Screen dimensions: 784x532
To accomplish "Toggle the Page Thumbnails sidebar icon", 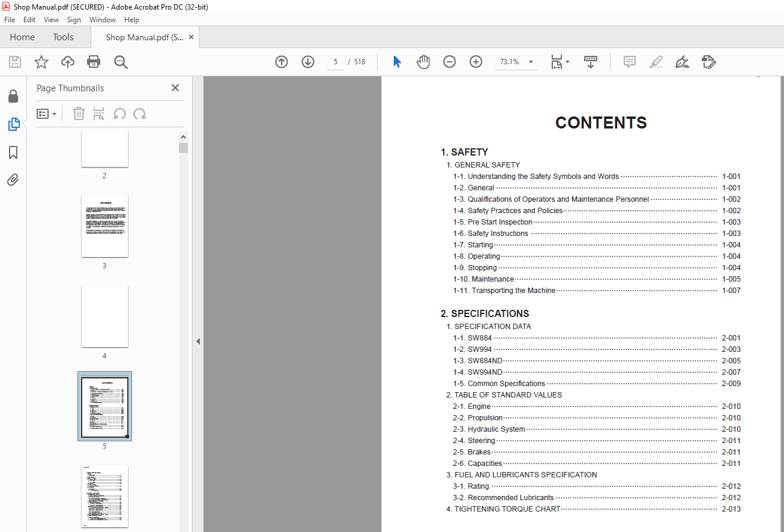I will pyautogui.click(x=13, y=124).
